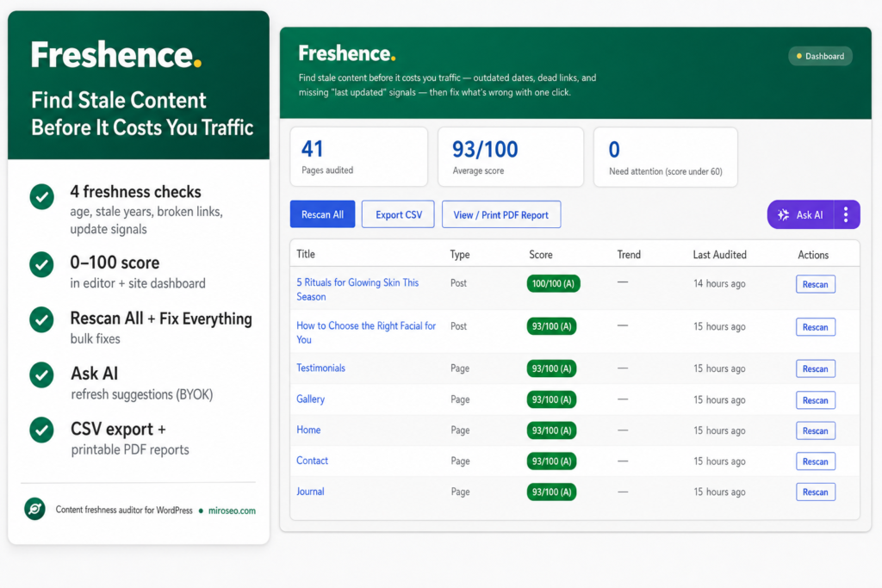Click the '14 hours ago' timestamp
The height and width of the screenshot is (588, 882).
[x=719, y=283]
